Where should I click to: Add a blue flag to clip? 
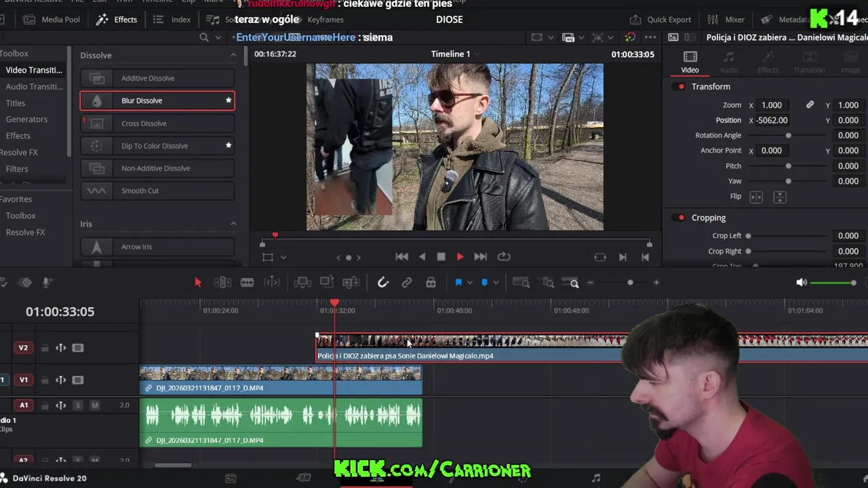coord(458,283)
